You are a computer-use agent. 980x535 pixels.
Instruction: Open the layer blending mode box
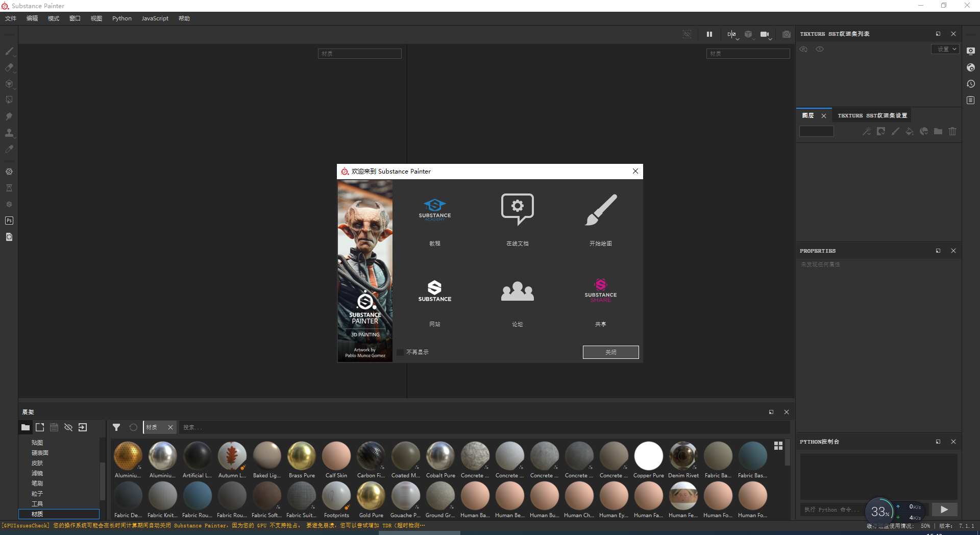(x=817, y=132)
